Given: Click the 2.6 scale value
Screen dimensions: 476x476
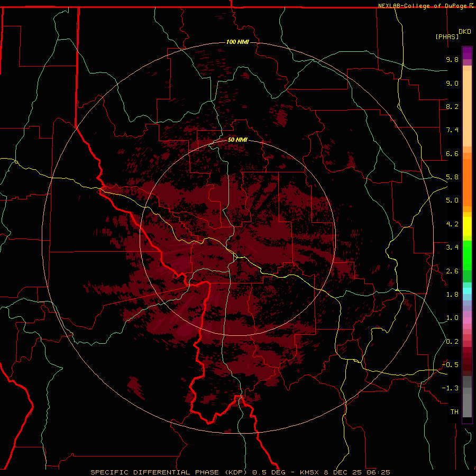Looking at the screenshot, I should click(x=452, y=271).
